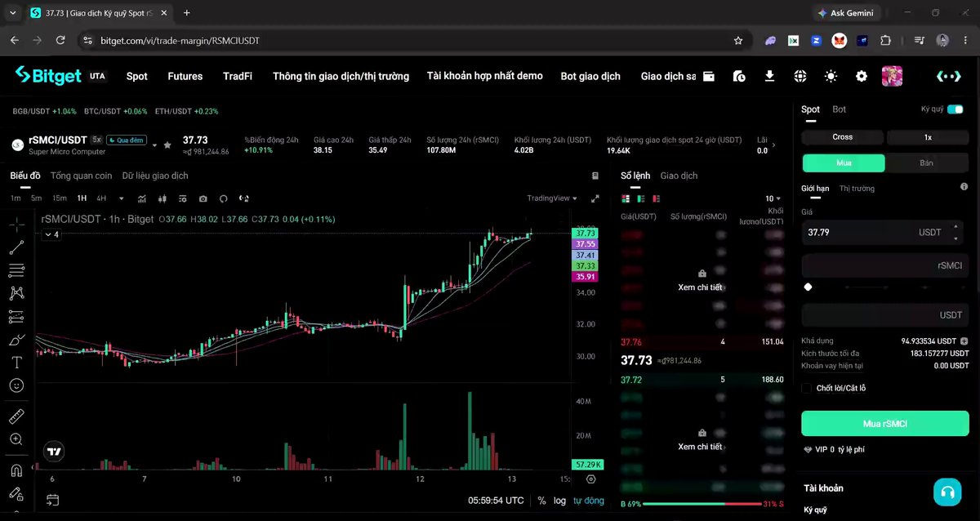The height and width of the screenshot is (521, 980).
Task: Select the brush drawing tool
Action: pos(16,340)
